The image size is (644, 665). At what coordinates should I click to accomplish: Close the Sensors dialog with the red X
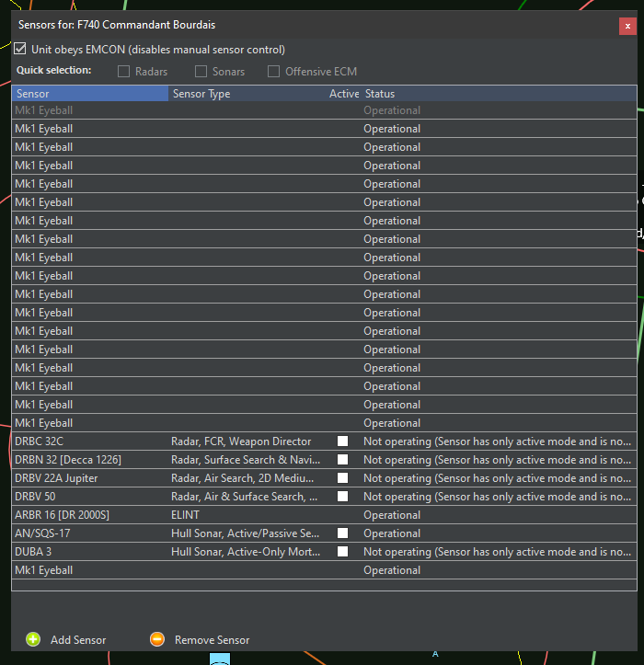point(627,27)
